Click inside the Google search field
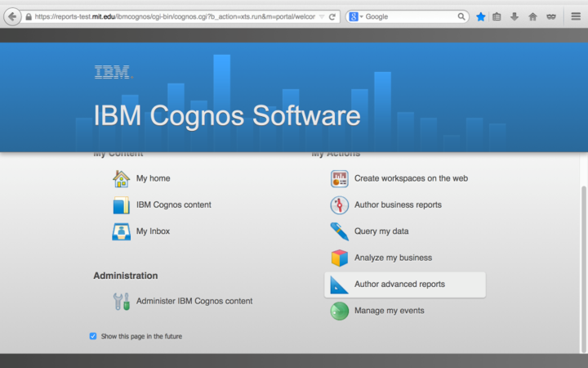 tap(408, 16)
